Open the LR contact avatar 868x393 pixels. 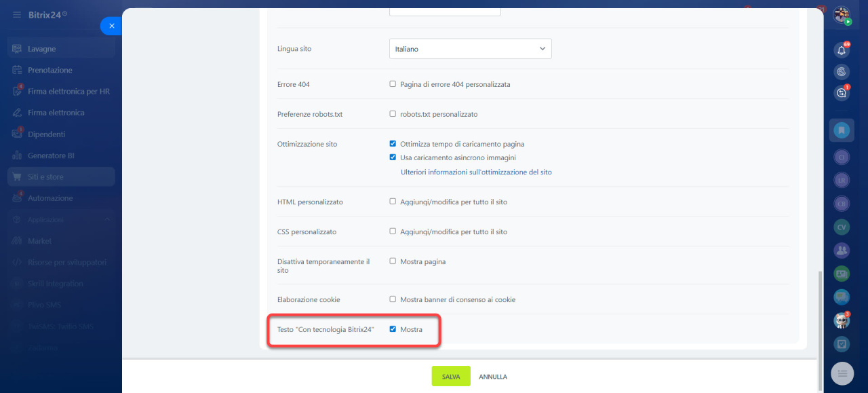(x=842, y=181)
